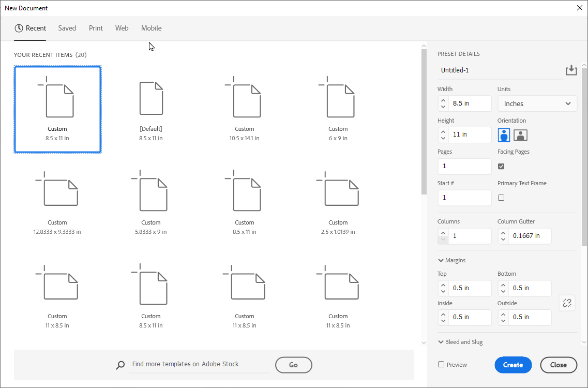Click the search magnifier icon

[x=120, y=365]
